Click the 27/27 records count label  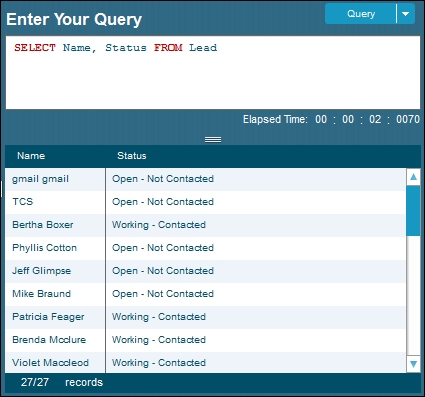click(62, 382)
